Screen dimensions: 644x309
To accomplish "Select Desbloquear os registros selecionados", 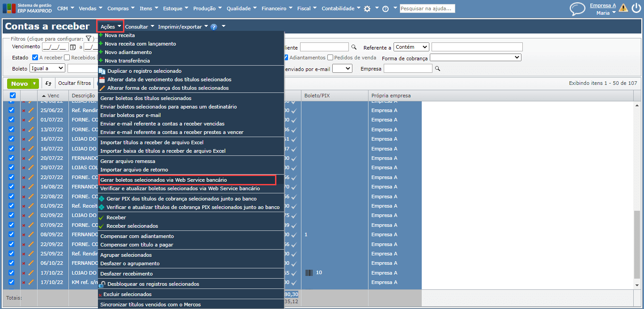I will tap(153, 284).
